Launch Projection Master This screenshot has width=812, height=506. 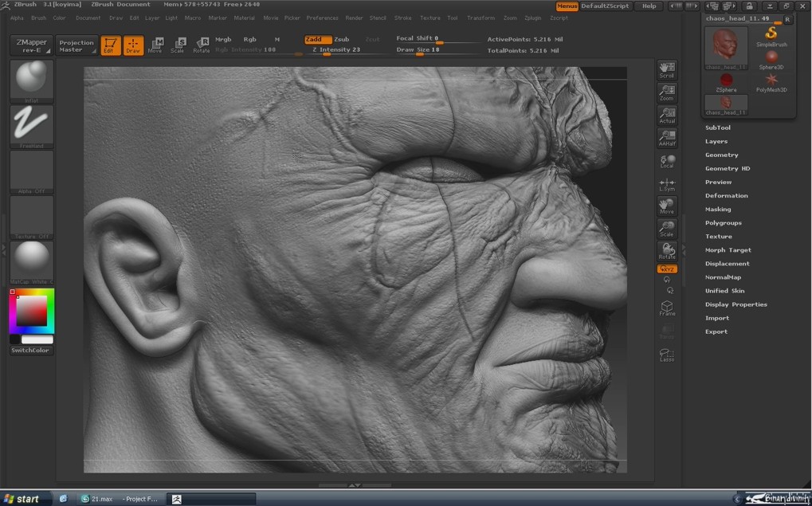point(76,45)
